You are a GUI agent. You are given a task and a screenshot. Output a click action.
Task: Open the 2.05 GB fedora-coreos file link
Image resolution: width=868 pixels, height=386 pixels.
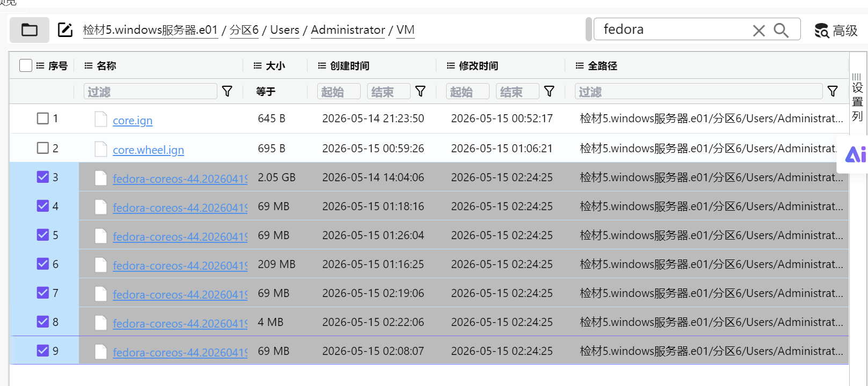[180, 179]
